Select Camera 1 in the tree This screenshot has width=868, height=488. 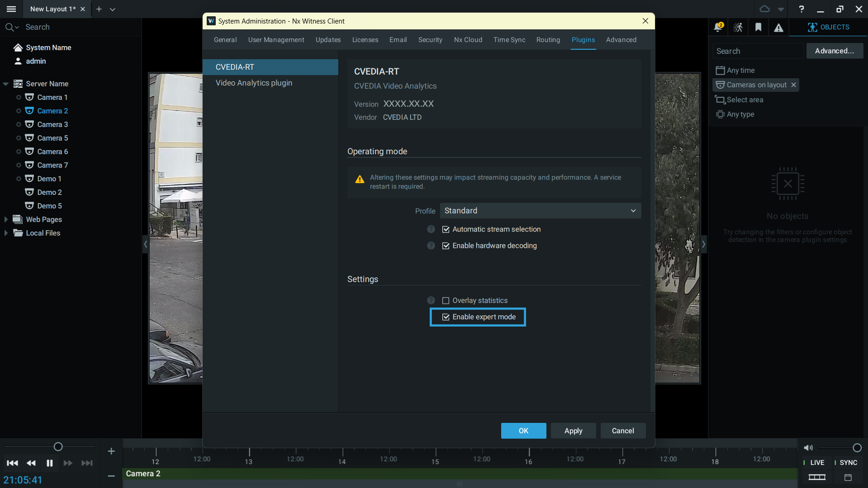pos(52,97)
